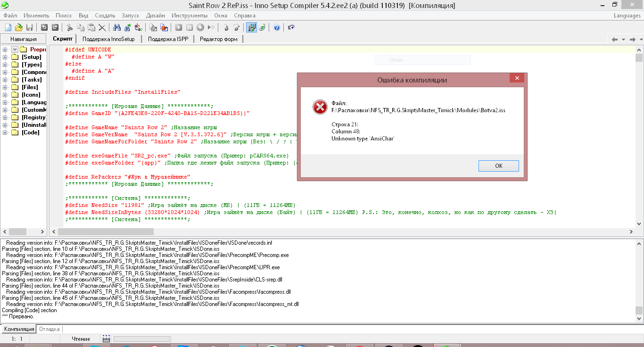Expand the Preprocessor tree node

[5, 50]
